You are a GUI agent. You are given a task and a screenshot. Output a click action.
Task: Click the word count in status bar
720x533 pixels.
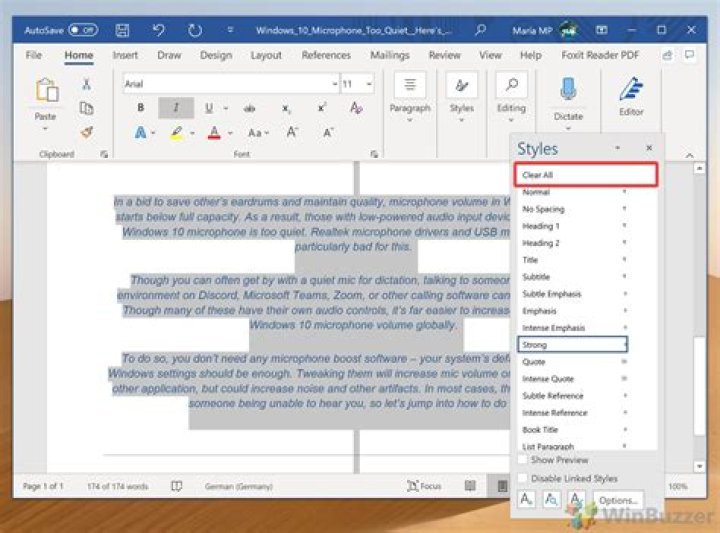pos(118,486)
